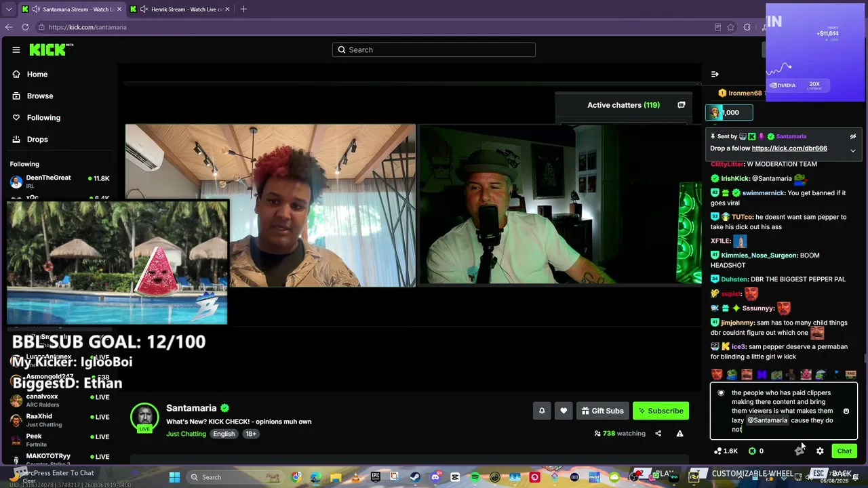Viewport: 868px width, 488px height.
Task: Click the chat message text box
Action: pos(783,411)
